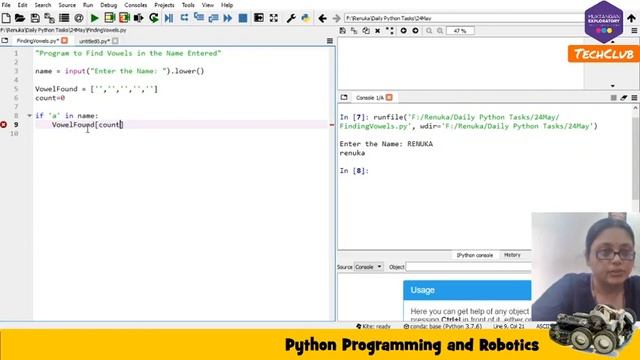The image size is (640, 360).
Task: Click the 47 % zoom field
Action: 460,31
